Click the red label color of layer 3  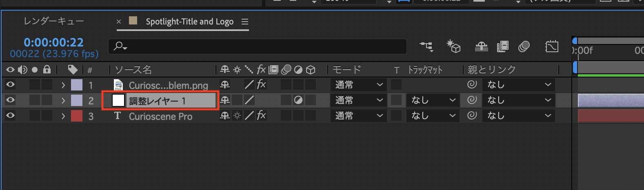point(77,116)
